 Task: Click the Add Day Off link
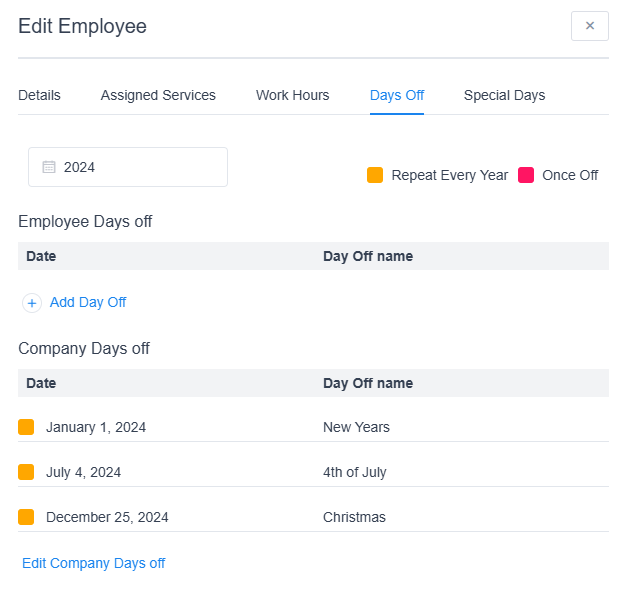click(88, 302)
